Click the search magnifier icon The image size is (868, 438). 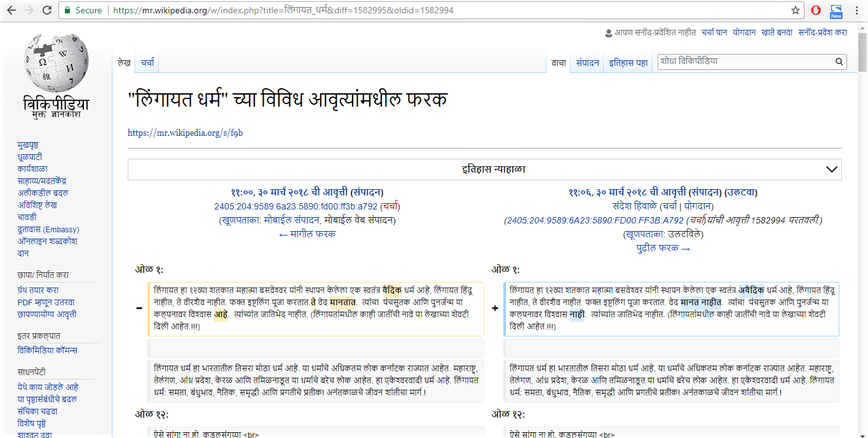point(839,62)
